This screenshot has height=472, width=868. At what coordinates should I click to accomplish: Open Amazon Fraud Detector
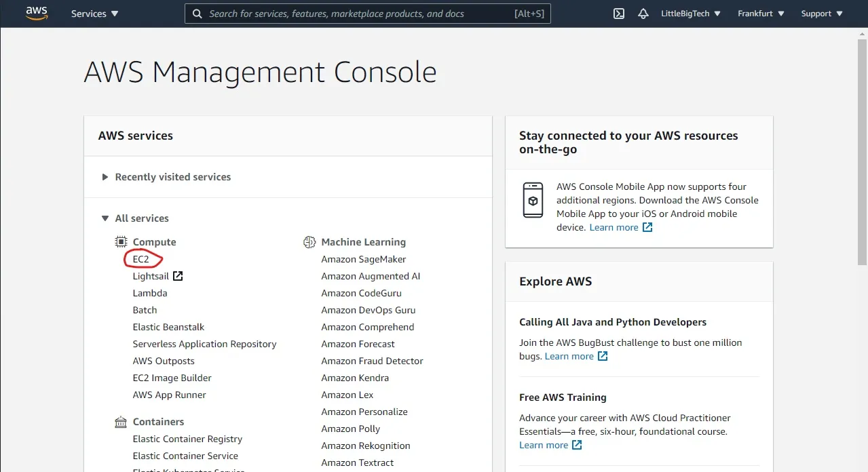[373, 361]
